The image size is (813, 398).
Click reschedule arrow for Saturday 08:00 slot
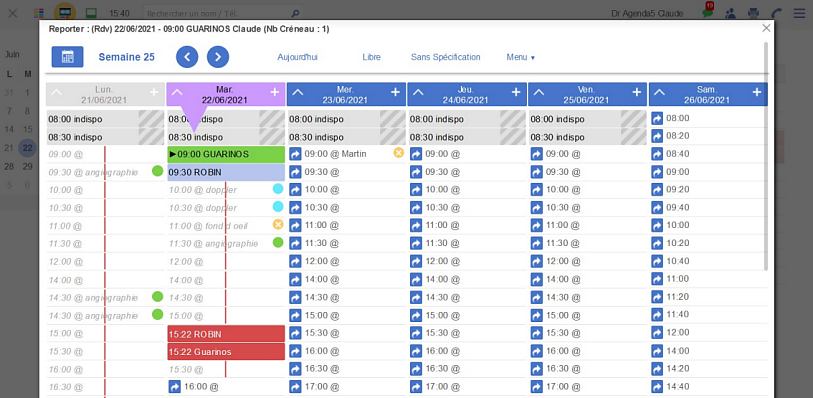(657, 118)
